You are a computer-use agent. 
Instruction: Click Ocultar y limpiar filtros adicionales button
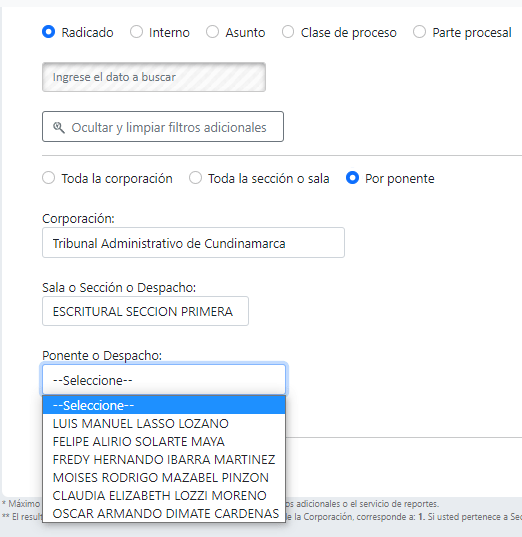[x=163, y=126]
